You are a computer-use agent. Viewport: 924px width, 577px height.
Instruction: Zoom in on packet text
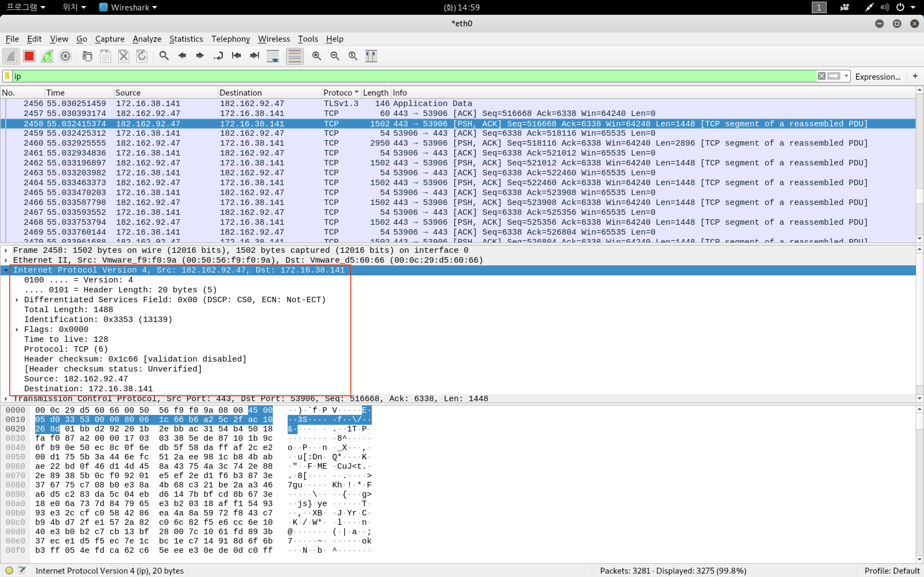tap(317, 56)
